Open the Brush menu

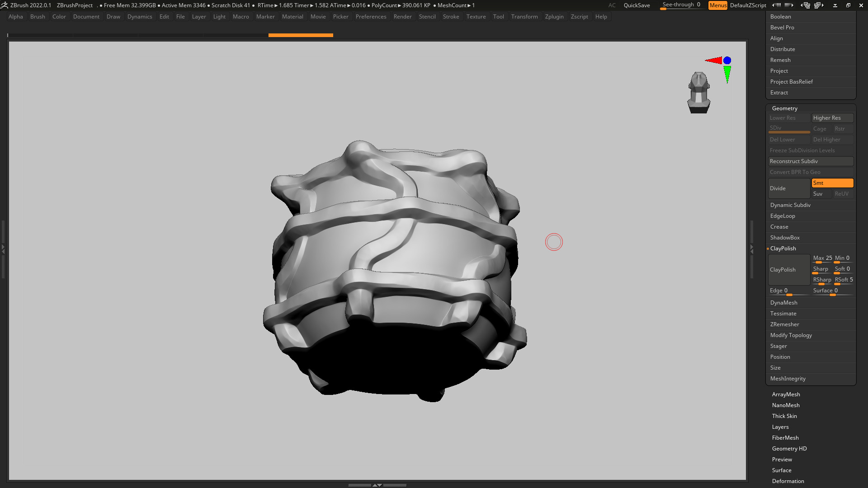click(x=38, y=17)
